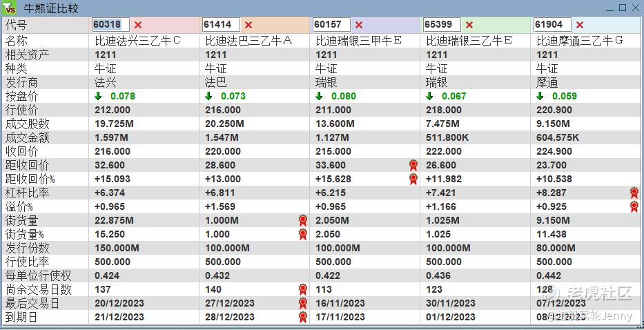Select the 按盘价 row label

tap(21, 96)
